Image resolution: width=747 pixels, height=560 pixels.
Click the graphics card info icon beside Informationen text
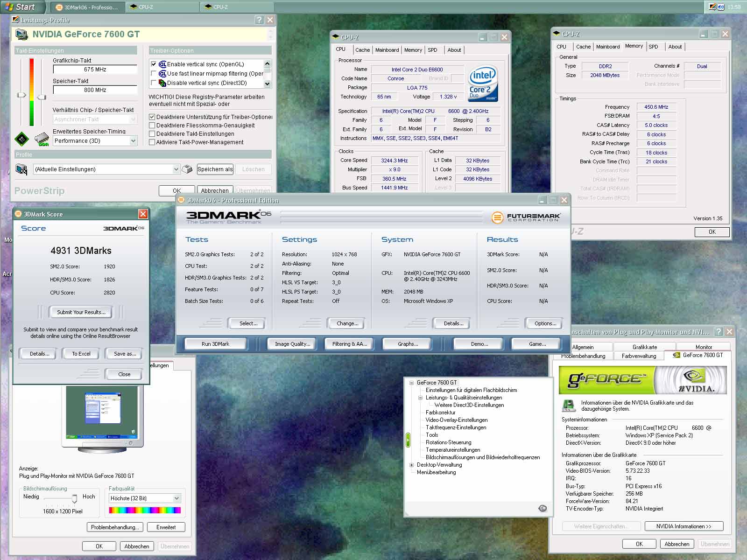[568, 405]
